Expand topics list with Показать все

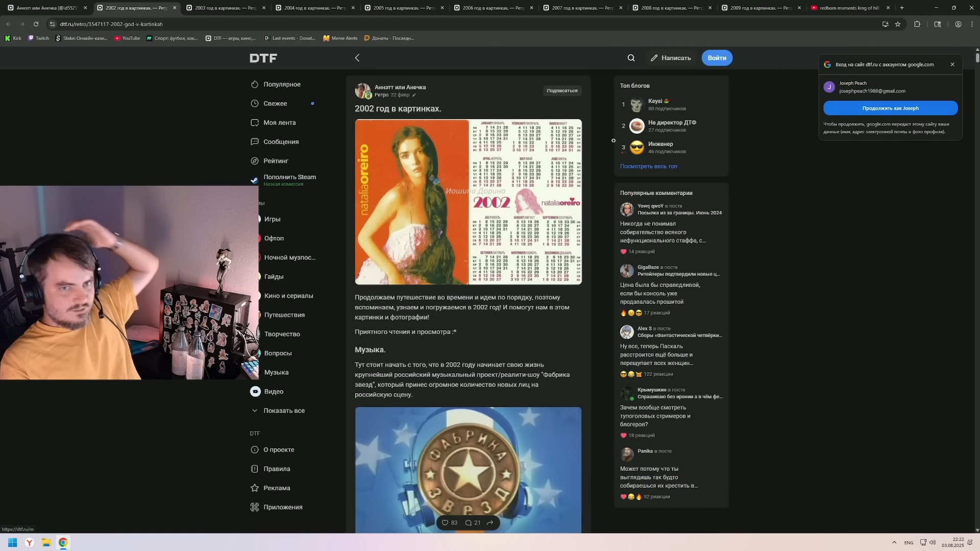[x=284, y=411]
